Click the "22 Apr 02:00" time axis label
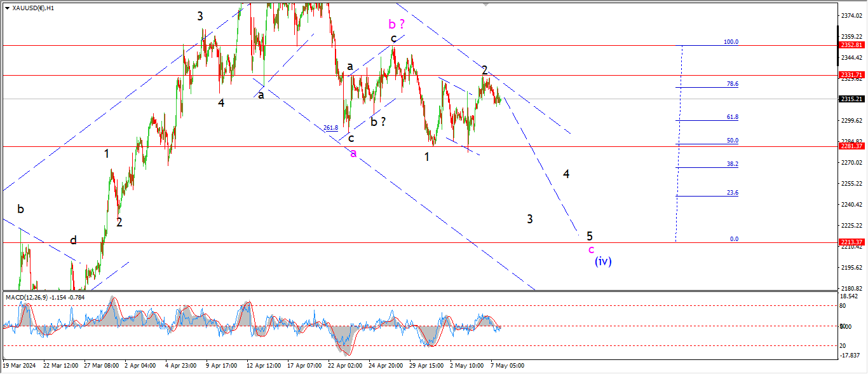This screenshot has height=374, width=868. click(345, 366)
